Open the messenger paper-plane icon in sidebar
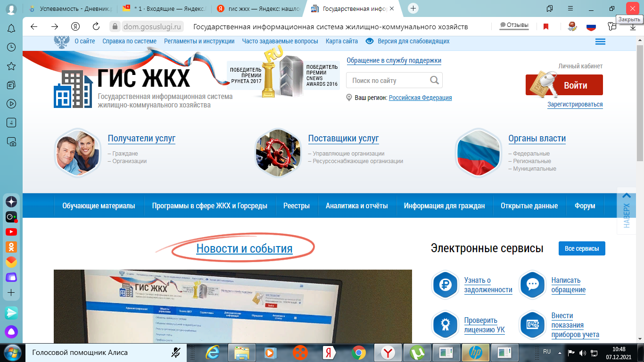The height and width of the screenshot is (362, 644). 11,313
